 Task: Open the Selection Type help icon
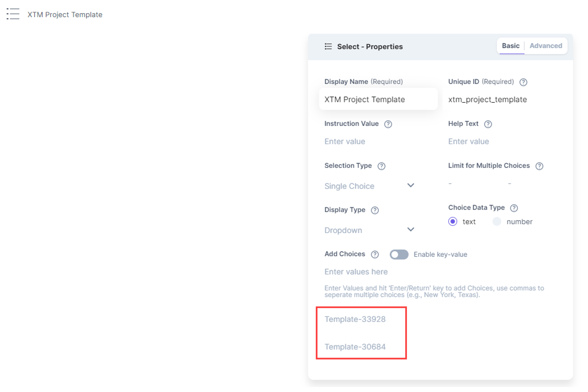click(381, 166)
